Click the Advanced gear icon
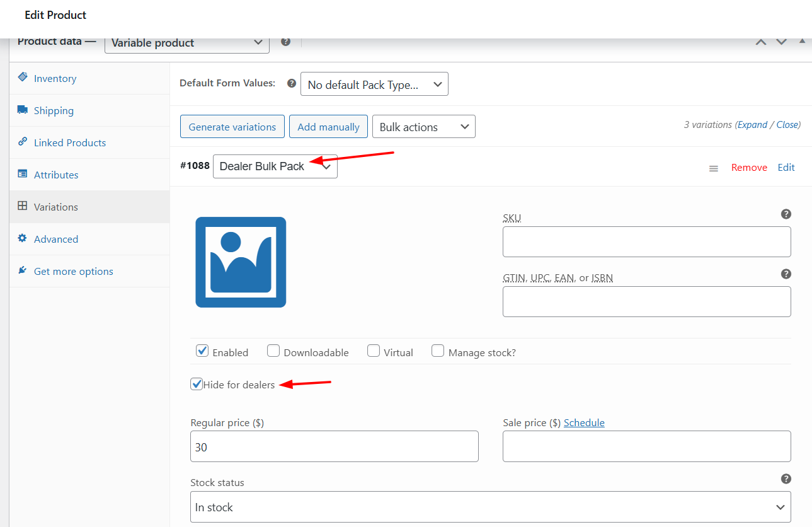 click(23, 238)
